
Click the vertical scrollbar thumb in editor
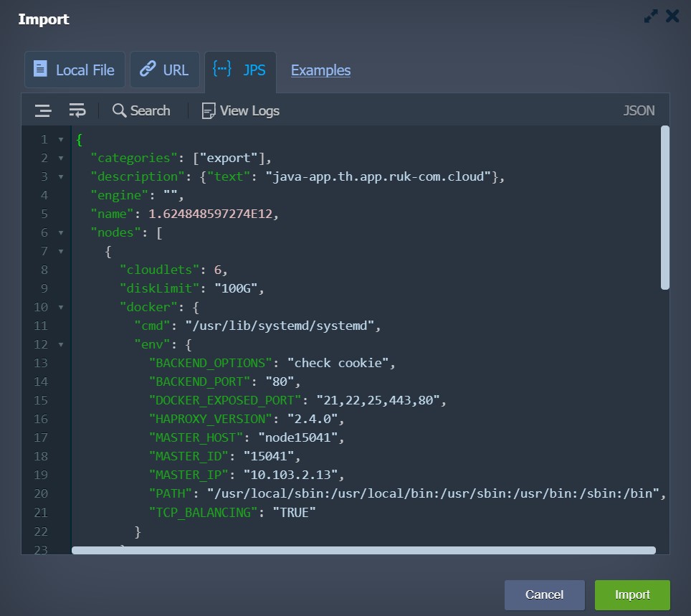click(665, 208)
